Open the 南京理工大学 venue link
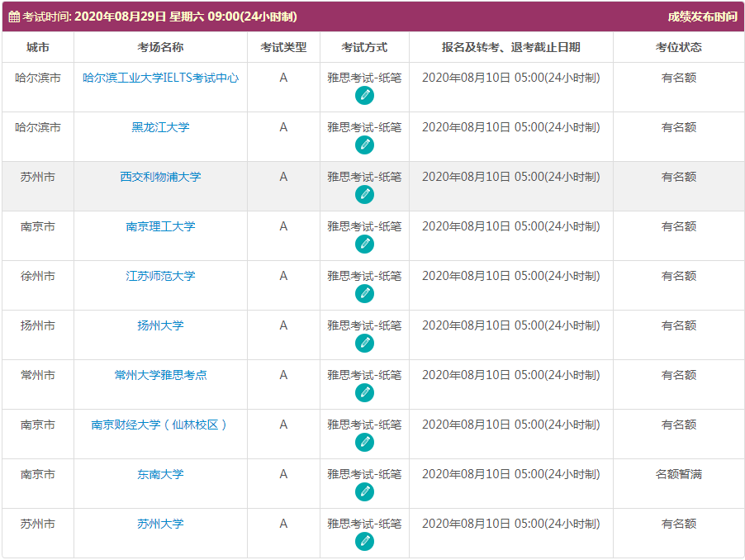Viewport: 745px width, 560px height. tap(161, 226)
